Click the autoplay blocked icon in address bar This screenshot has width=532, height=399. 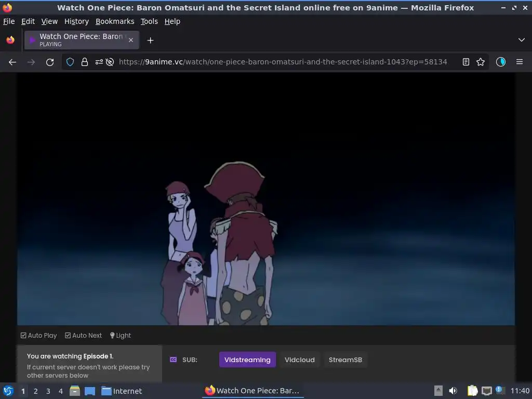coord(110,62)
